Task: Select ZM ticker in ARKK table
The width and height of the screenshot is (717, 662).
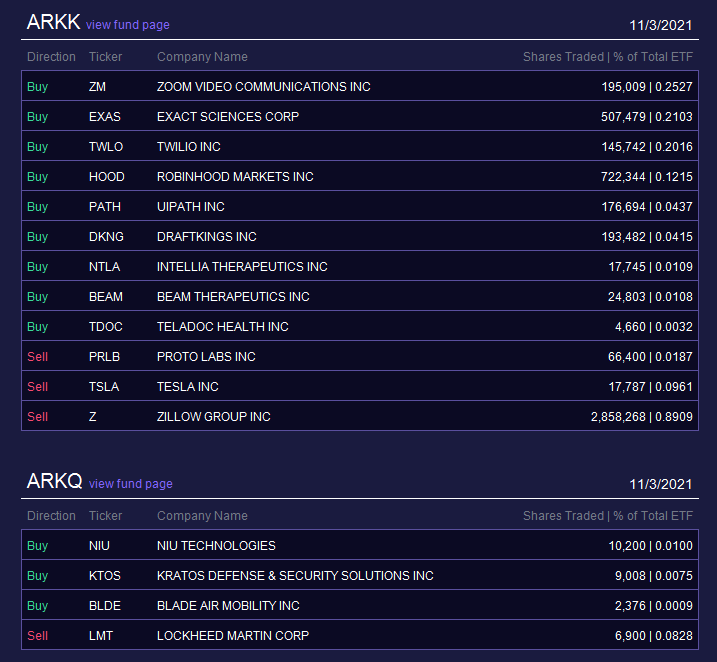Action: coord(97,86)
